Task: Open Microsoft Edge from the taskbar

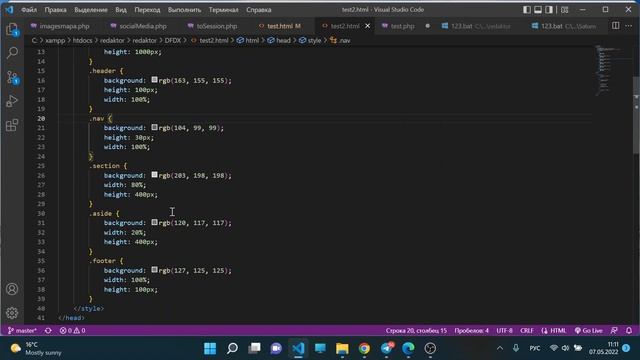Action: tap(408, 348)
